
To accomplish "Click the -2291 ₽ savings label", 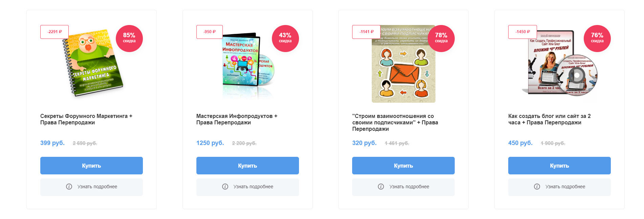I will [55, 32].
